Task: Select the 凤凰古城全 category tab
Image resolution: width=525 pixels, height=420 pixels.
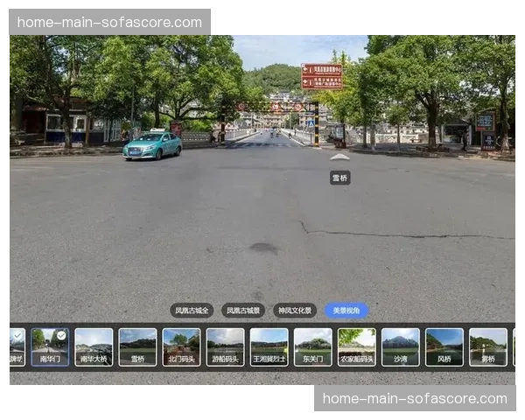Action: [x=192, y=311]
